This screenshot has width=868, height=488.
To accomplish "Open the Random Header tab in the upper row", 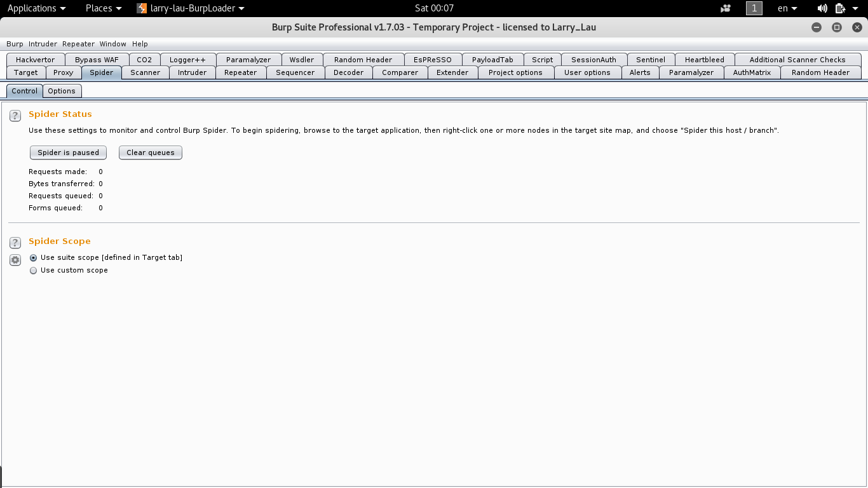I will pos(363,60).
